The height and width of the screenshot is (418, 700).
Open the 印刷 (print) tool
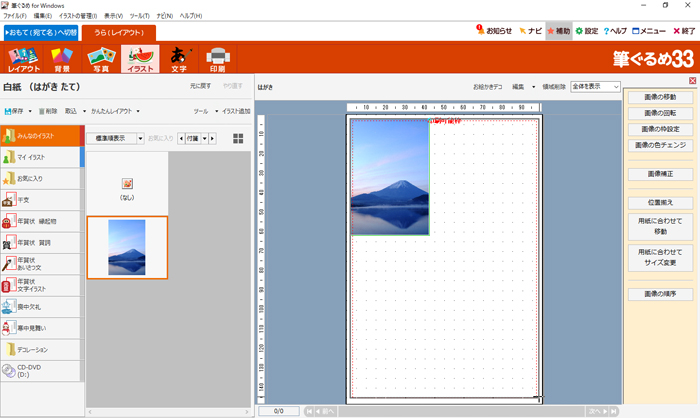(218, 59)
